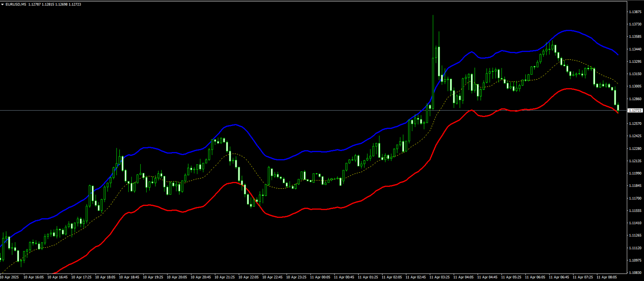Click the white horizontal bid price line

point(201,110)
